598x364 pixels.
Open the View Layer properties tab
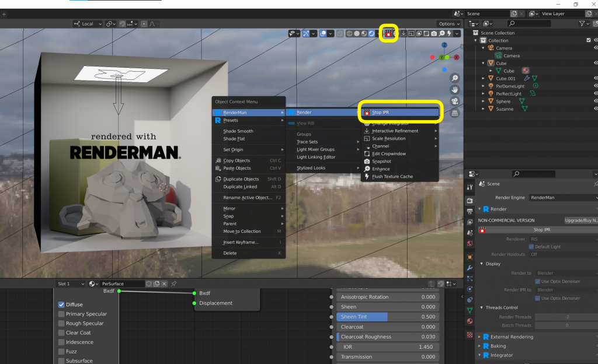coord(470,222)
